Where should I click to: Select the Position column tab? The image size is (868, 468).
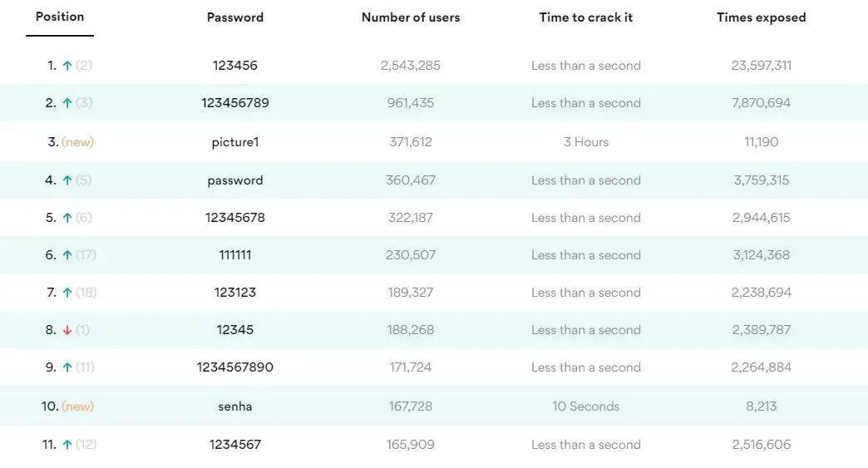pos(60,17)
